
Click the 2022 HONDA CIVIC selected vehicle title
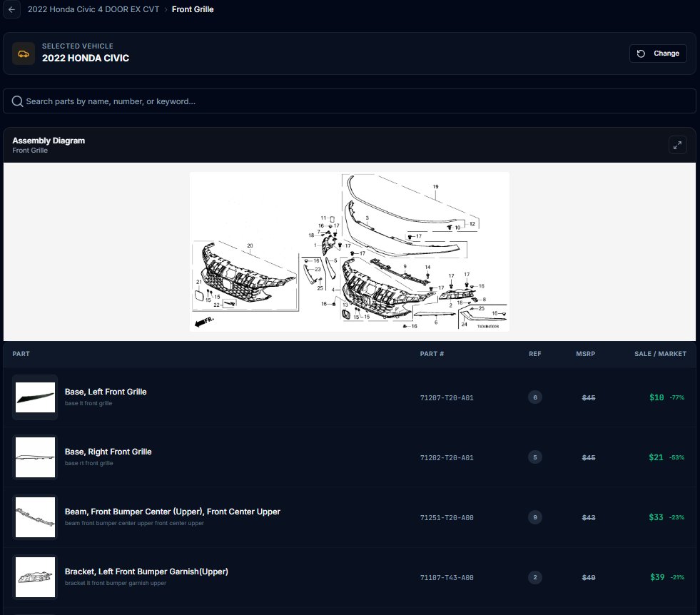point(85,58)
